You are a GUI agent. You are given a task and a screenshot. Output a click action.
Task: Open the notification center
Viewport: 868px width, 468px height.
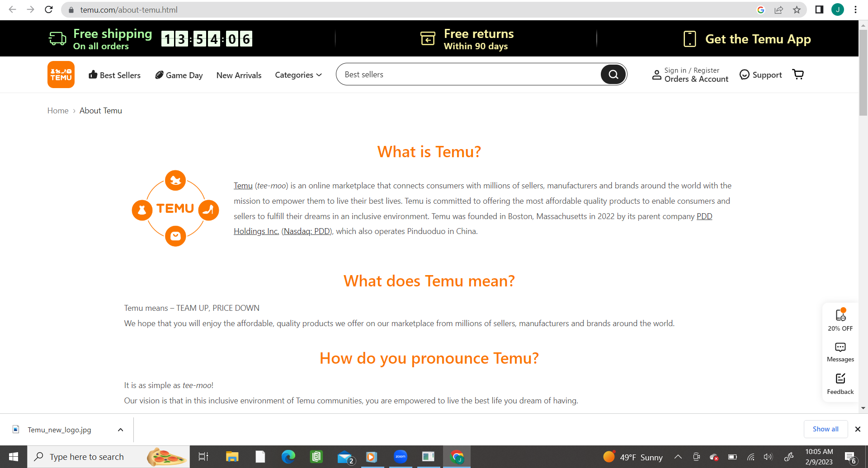(850, 457)
